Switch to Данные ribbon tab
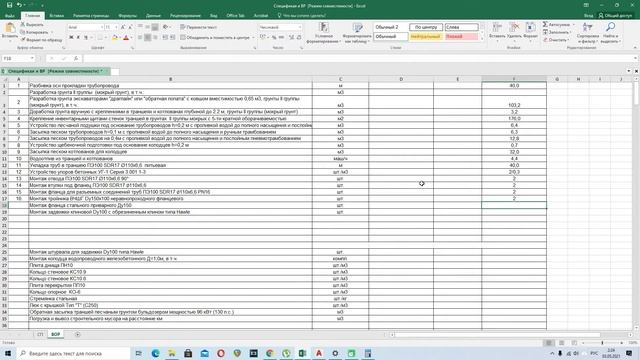640x360 pixels. pos(153,16)
